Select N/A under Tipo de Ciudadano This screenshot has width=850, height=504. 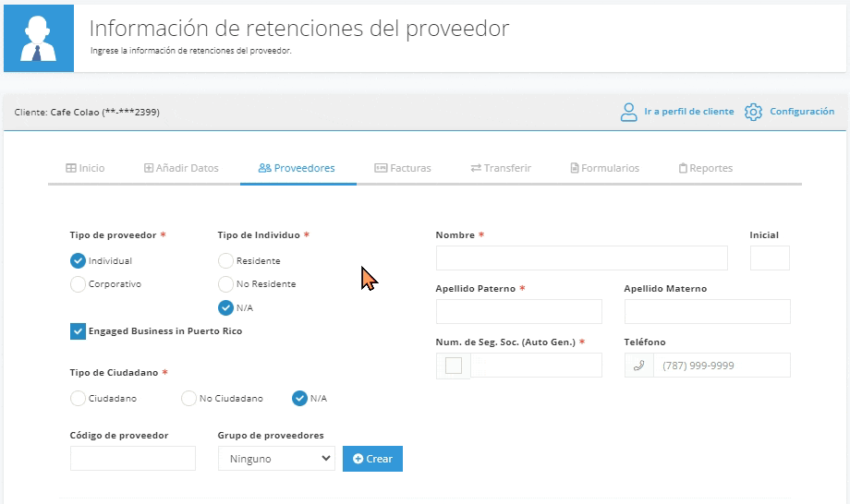click(x=299, y=399)
